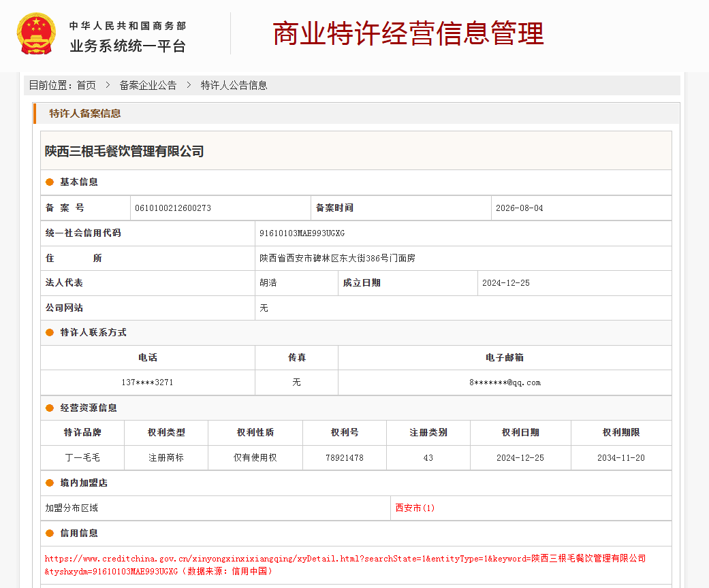The image size is (709, 588).
Task: Select 特许人公告信息 breadcrumb item
Action: 234,86
